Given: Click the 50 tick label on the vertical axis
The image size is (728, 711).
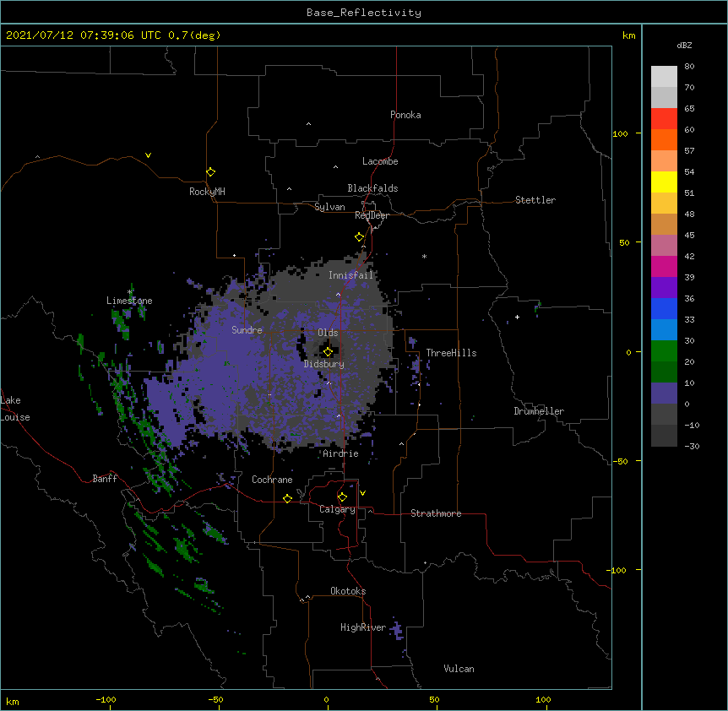Looking at the screenshot, I should pyautogui.click(x=624, y=242).
